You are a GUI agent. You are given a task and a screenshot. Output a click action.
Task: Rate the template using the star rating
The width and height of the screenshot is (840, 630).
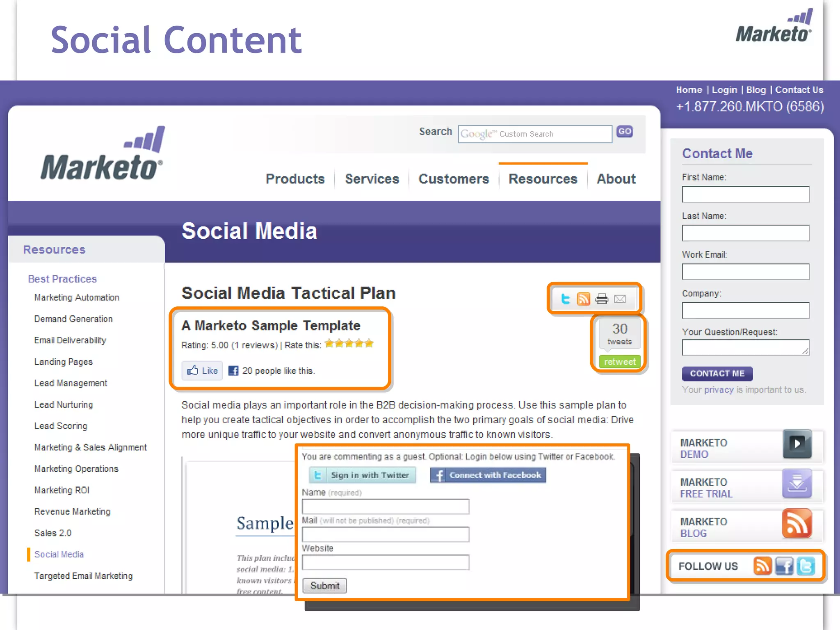[x=349, y=343]
